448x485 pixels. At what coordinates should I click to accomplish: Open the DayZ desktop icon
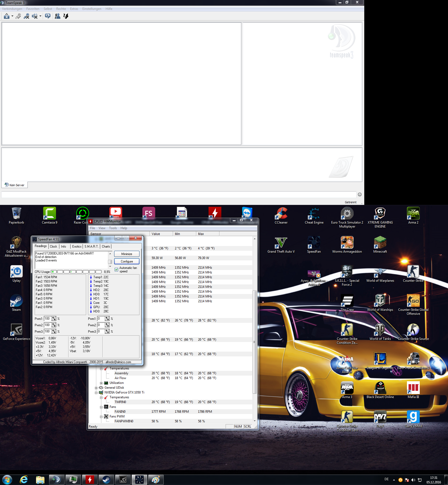[x=380, y=419]
